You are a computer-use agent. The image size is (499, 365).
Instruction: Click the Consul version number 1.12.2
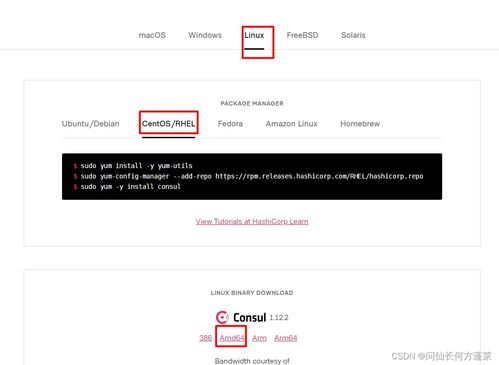[279, 318]
